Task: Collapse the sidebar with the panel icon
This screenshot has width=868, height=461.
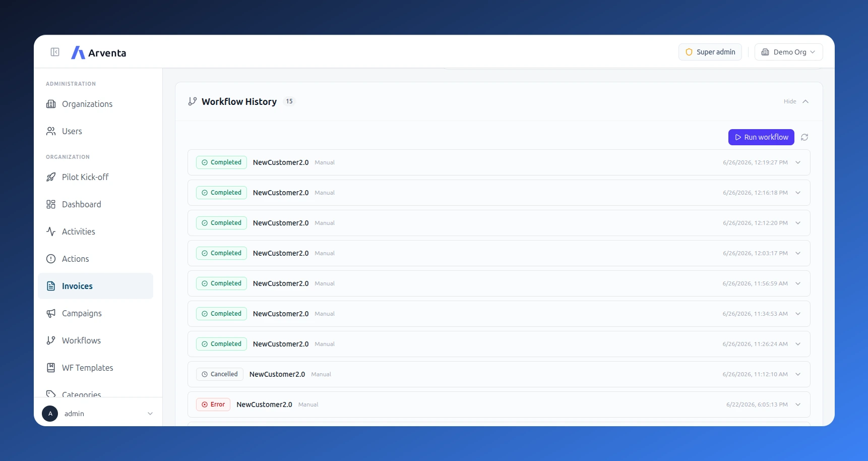Action: point(55,52)
